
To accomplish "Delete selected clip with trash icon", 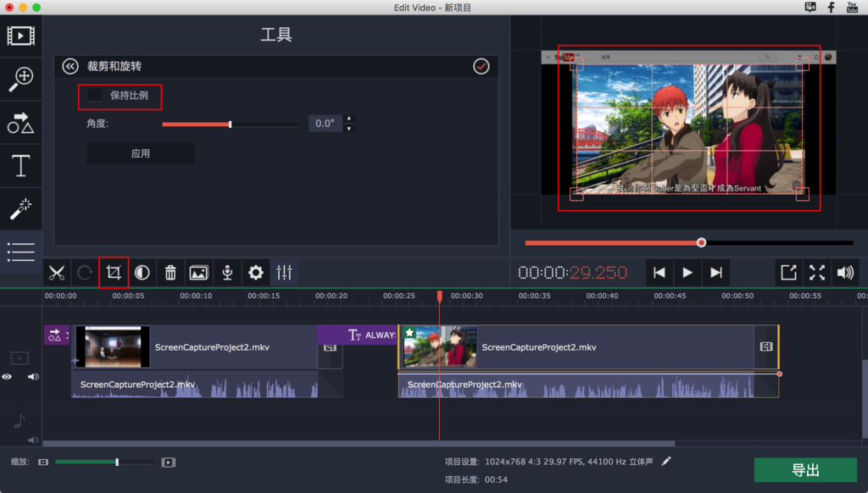I will pyautogui.click(x=170, y=273).
